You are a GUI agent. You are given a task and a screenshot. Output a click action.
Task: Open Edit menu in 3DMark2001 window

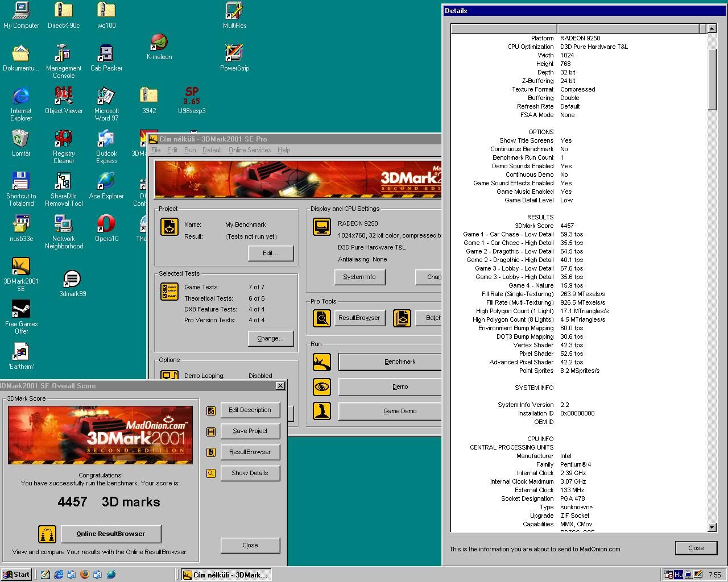(172, 150)
